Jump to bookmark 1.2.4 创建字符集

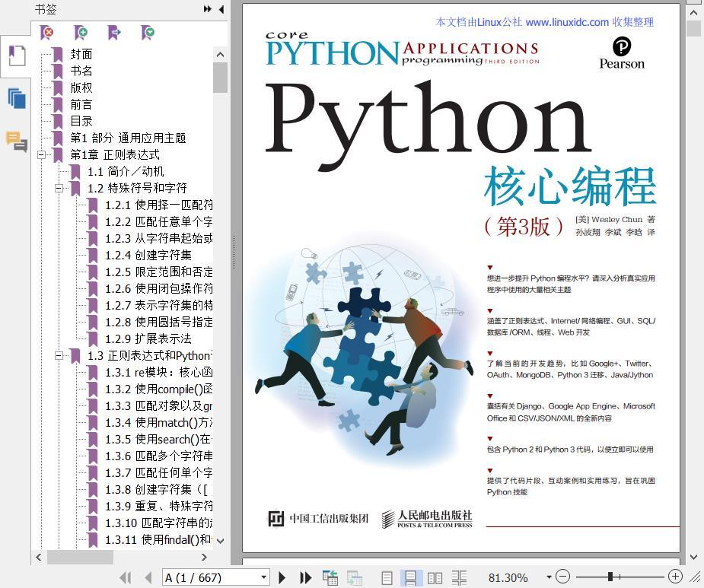pyautogui.click(x=148, y=255)
